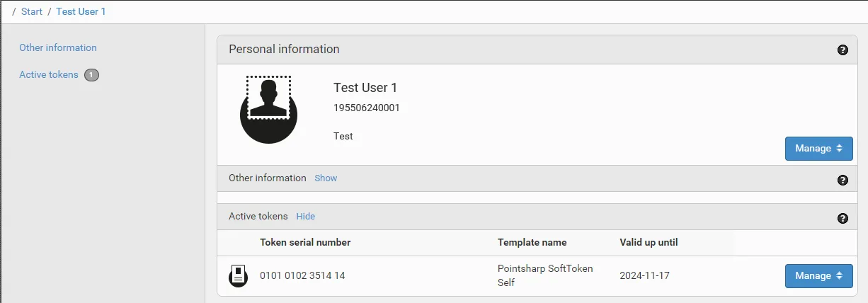Select Active tokens in the sidebar
The image size is (868, 303).
(x=49, y=75)
